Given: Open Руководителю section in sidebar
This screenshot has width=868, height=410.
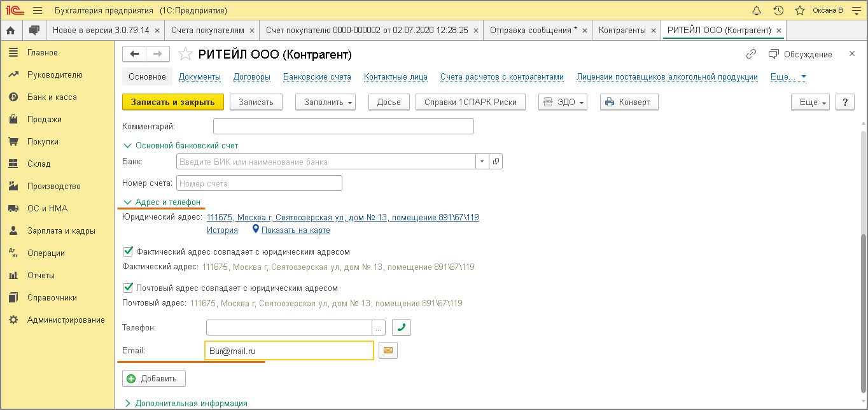Looking at the screenshot, I should point(55,74).
